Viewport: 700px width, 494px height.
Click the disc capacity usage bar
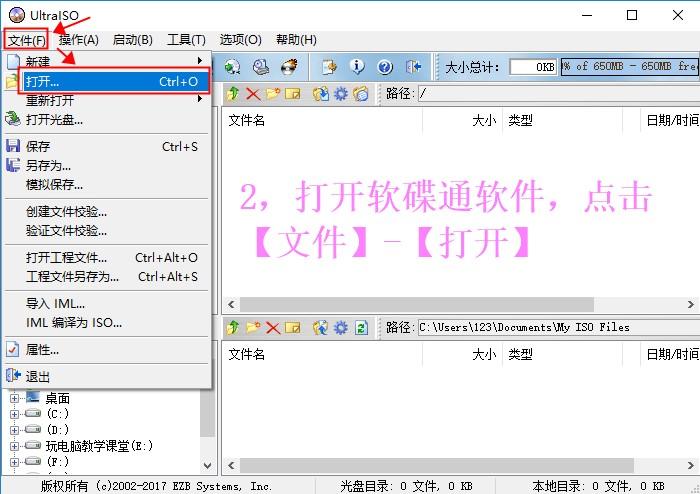629,67
